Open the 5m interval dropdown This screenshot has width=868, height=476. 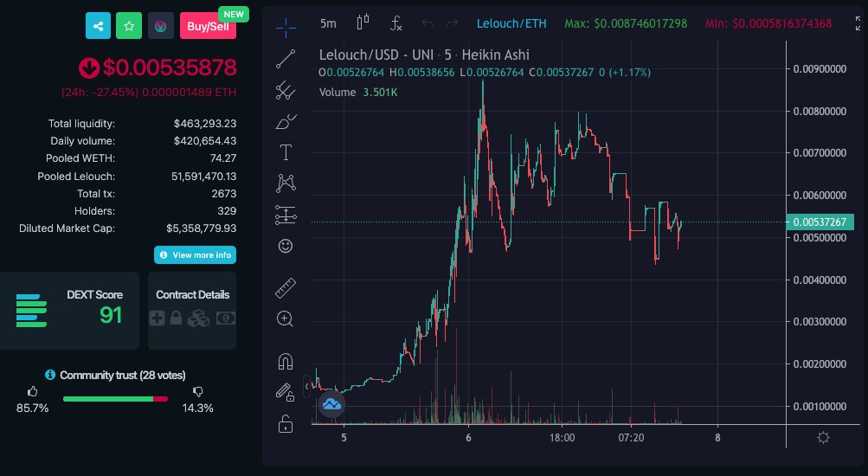point(328,23)
